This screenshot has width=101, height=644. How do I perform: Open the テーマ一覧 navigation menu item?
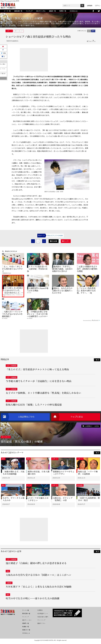point(7,11)
